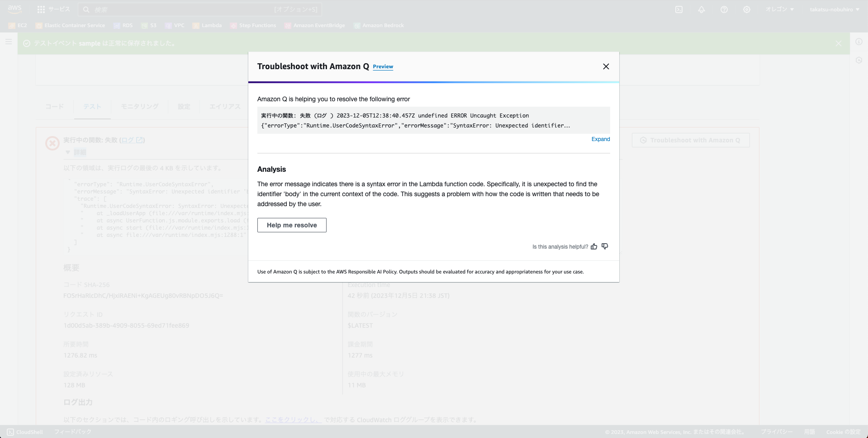This screenshot has width=868, height=438.
Task: Dismiss the green success notification banner
Action: tap(839, 43)
